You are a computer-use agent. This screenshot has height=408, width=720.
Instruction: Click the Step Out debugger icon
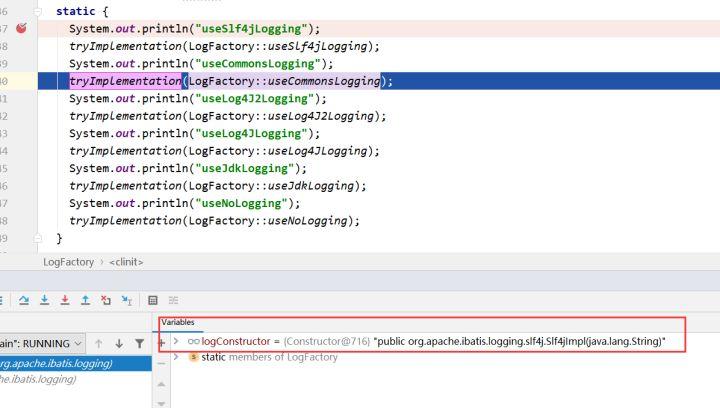click(x=85, y=300)
